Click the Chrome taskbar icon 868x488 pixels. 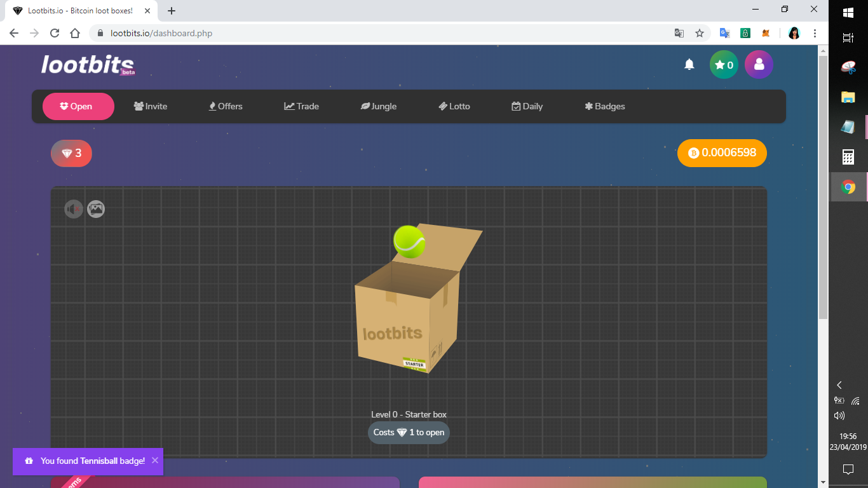(x=848, y=187)
